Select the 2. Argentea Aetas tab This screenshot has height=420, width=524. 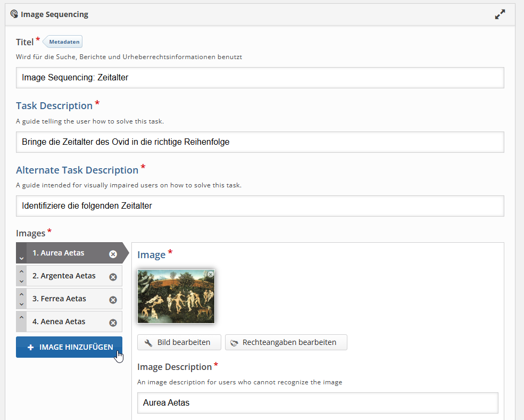[x=64, y=276]
